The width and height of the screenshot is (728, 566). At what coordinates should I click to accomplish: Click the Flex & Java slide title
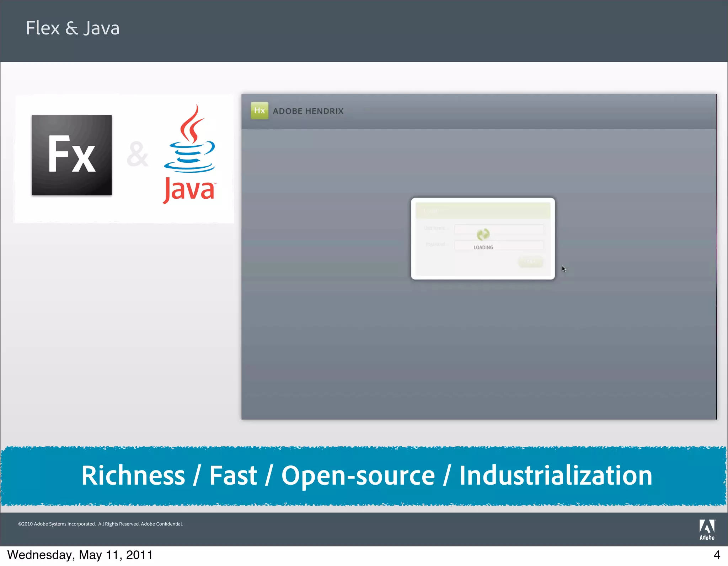tap(73, 28)
